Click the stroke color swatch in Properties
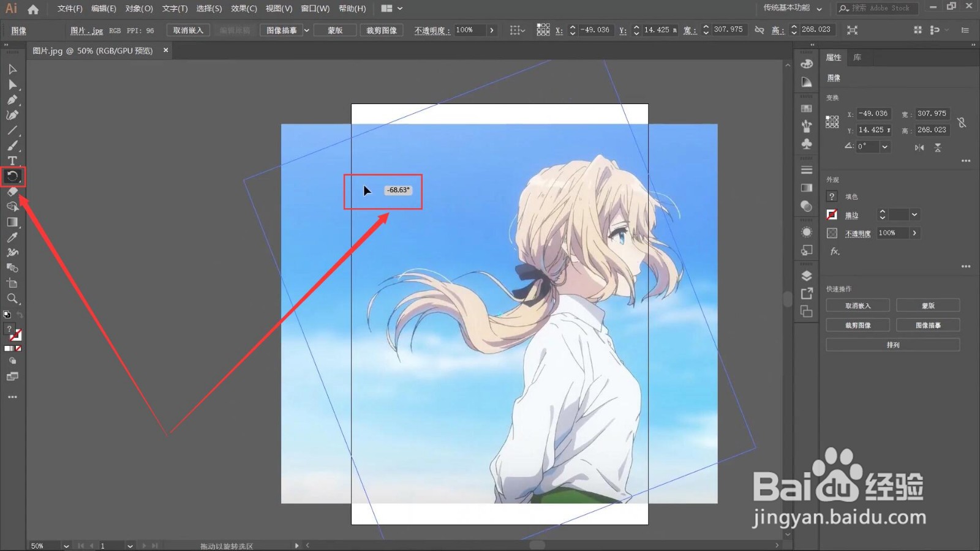980x551 pixels. (x=832, y=215)
